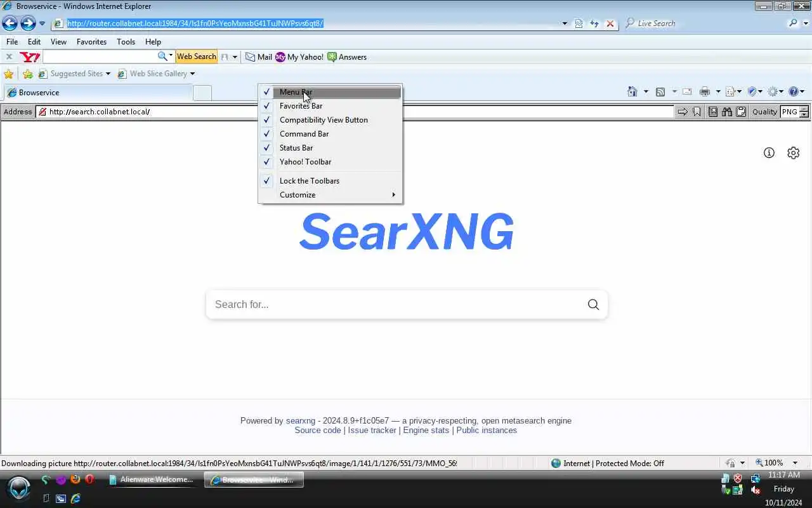Open the File menu
Viewport: 812px width, 508px height.
[x=12, y=42]
